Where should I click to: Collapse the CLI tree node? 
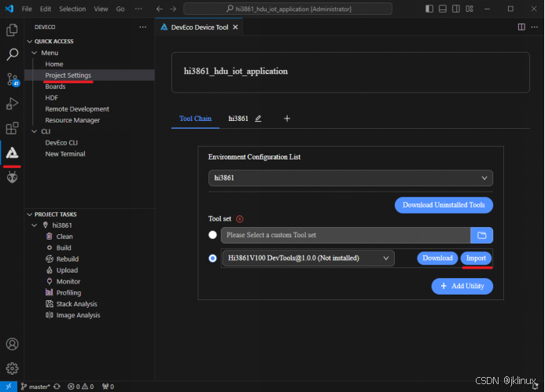pyautogui.click(x=34, y=131)
